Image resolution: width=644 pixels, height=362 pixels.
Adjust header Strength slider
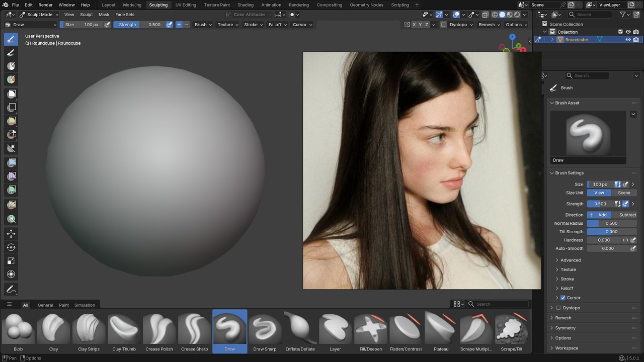pyautogui.click(x=139, y=25)
